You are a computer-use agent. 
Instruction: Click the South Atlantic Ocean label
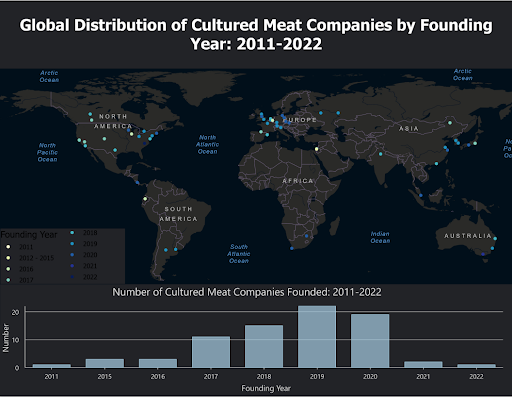pyautogui.click(x=239, y=254)
